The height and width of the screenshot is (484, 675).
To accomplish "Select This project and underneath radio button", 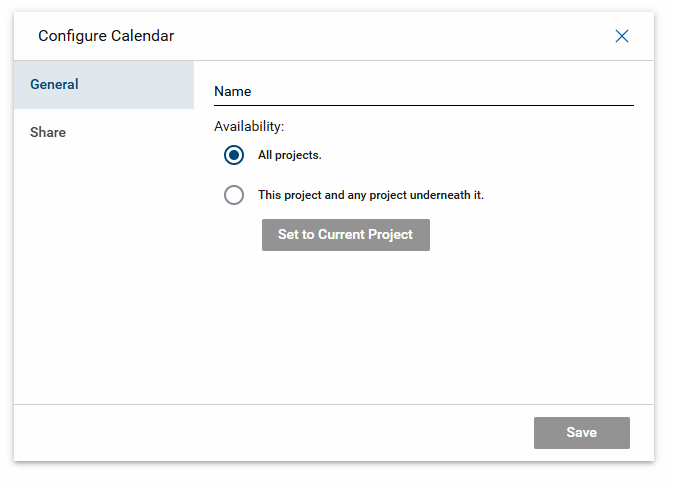I will tap(234, 195).
